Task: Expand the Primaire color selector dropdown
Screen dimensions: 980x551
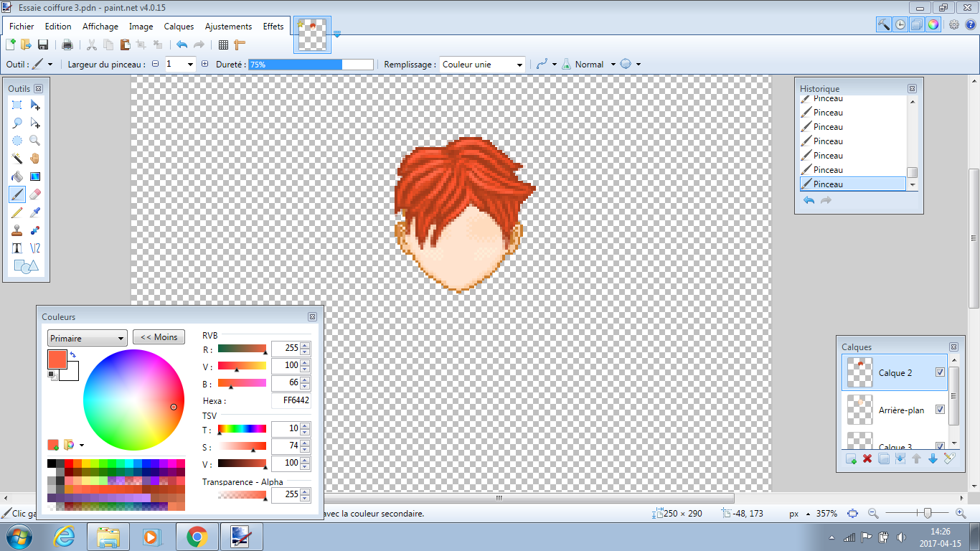Action: click(87, 338)
